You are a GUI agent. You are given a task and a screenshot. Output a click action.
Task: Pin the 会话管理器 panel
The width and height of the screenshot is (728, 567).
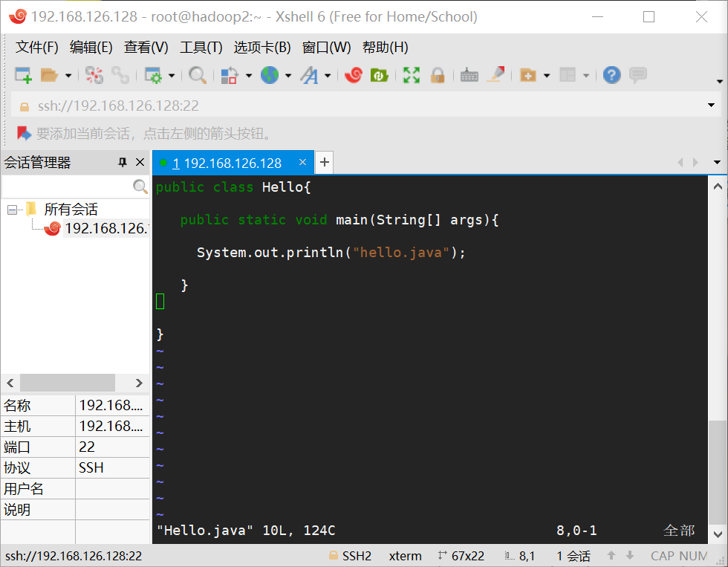coord(123,162)
